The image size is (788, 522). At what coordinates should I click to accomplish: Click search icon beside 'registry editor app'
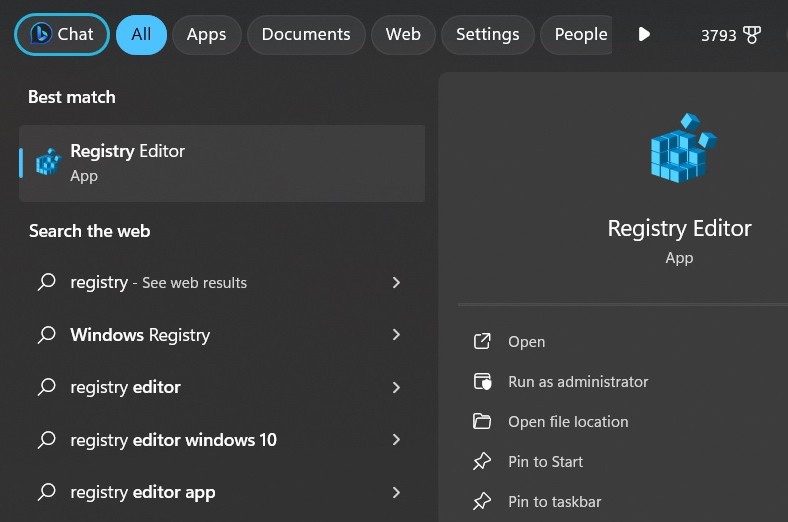click(x=47, y=491)
